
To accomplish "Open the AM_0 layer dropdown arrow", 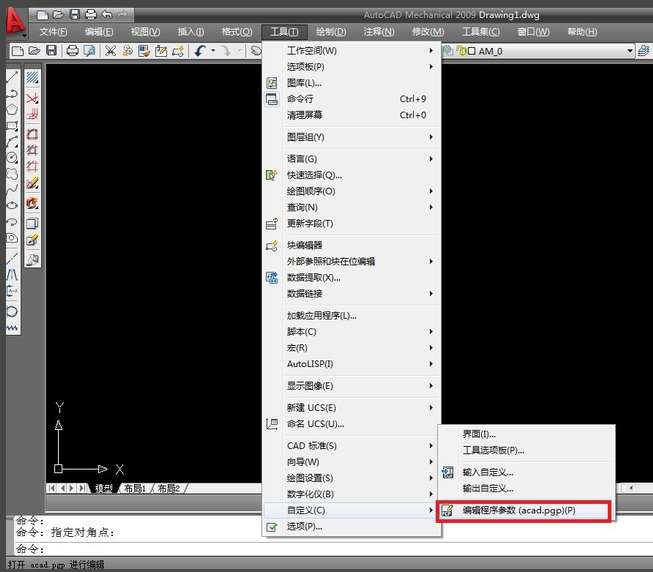I will 630,51.
